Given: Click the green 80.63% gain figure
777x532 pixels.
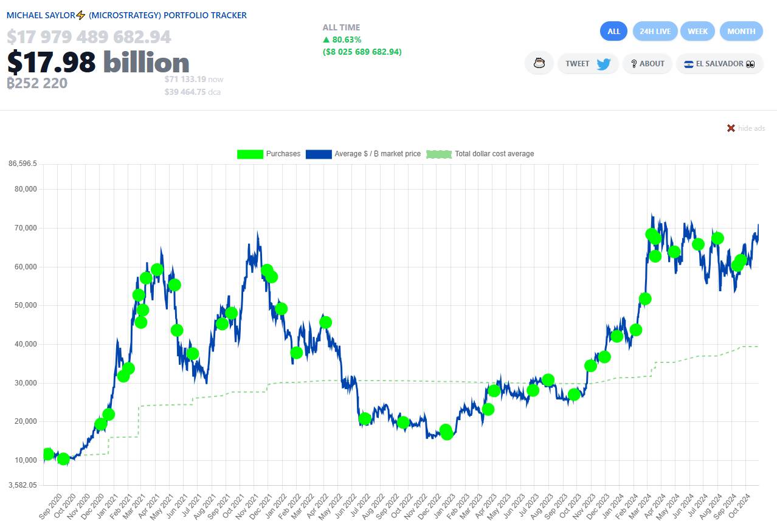Looking at the screenshot, I should click(x=342, y=40).
